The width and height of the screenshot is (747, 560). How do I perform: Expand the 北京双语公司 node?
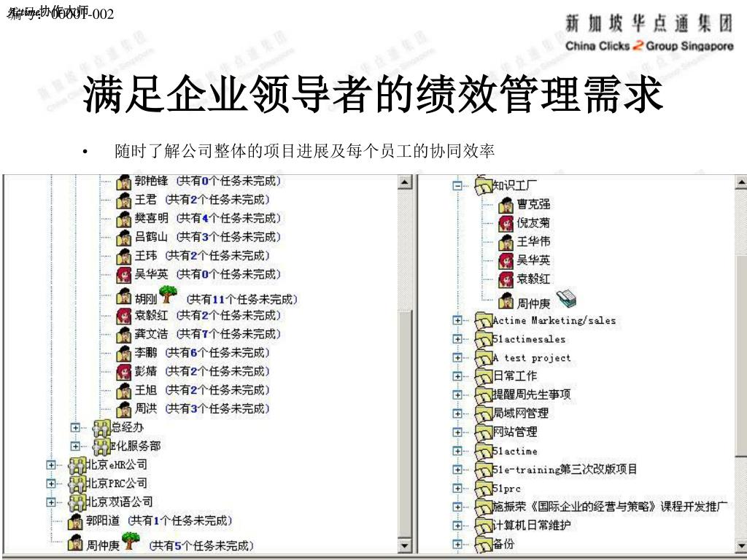51,502
